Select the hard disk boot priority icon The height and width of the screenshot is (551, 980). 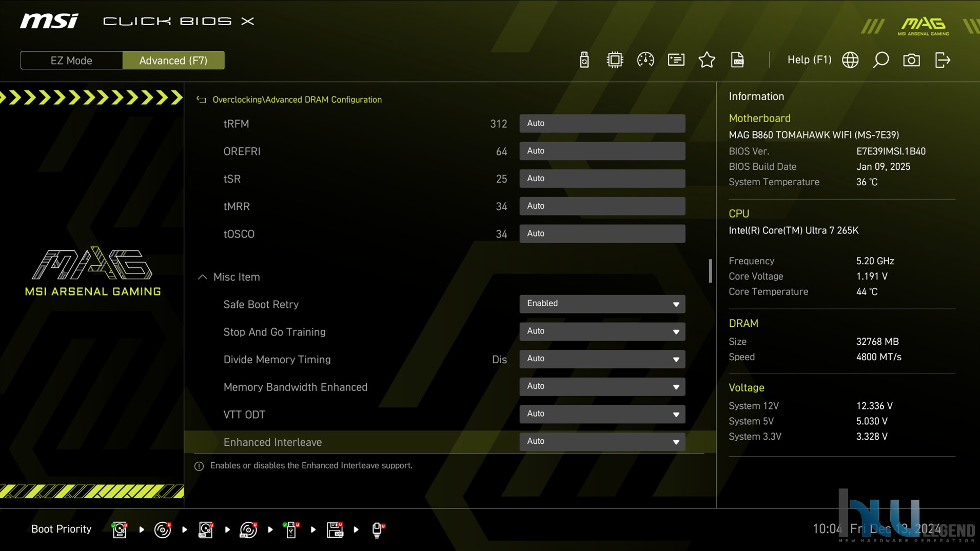120,529
